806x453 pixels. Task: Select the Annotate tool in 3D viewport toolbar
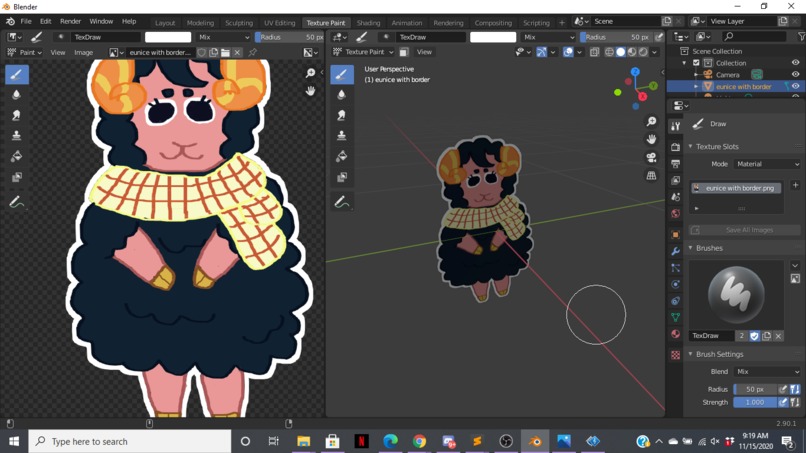tap(341, 202)
